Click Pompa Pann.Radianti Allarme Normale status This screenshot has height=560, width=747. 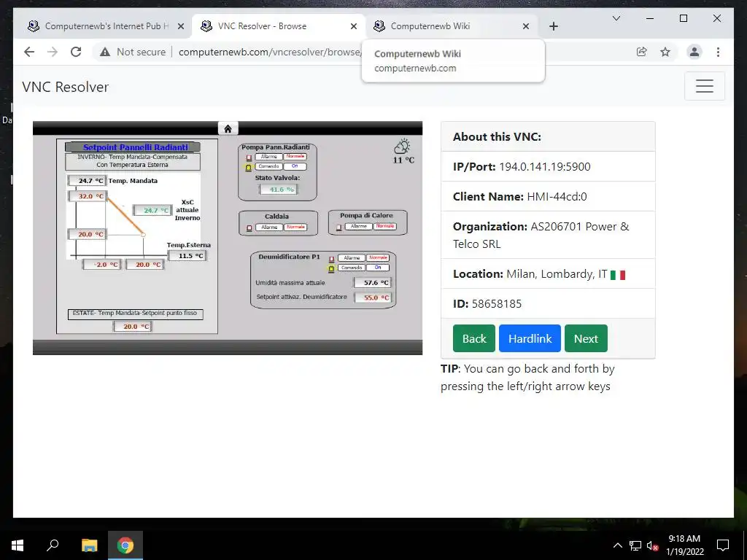coord(295,156)
